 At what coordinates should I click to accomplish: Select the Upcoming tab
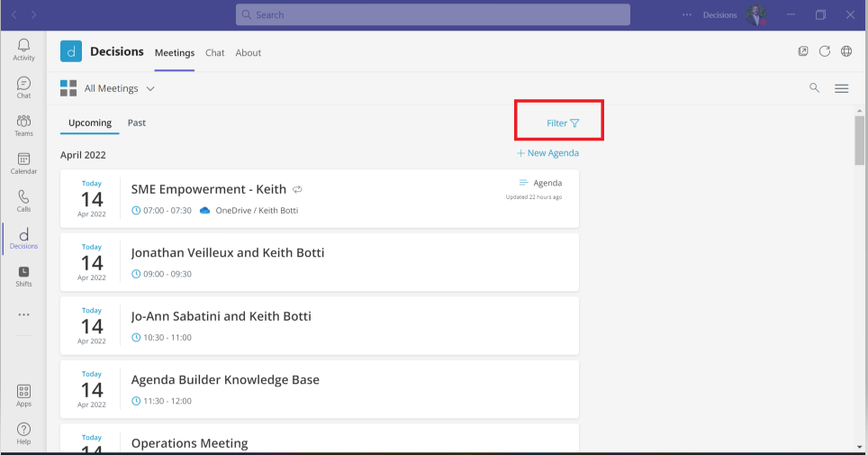point(90,123)
